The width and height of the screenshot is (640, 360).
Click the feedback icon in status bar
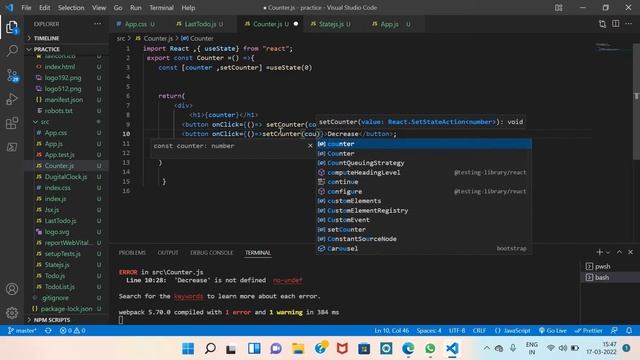(614, 331)
